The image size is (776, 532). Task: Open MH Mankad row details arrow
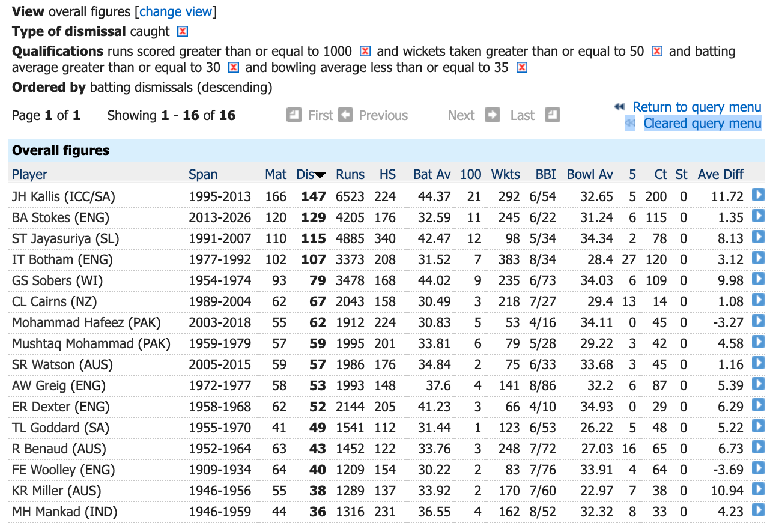(x=759, y=510)
